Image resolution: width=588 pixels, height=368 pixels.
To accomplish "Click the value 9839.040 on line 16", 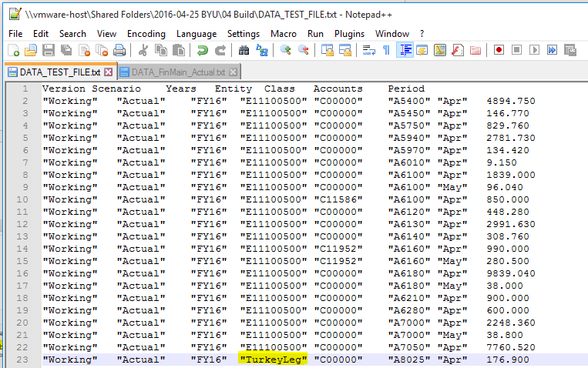I will coord(511,273).
